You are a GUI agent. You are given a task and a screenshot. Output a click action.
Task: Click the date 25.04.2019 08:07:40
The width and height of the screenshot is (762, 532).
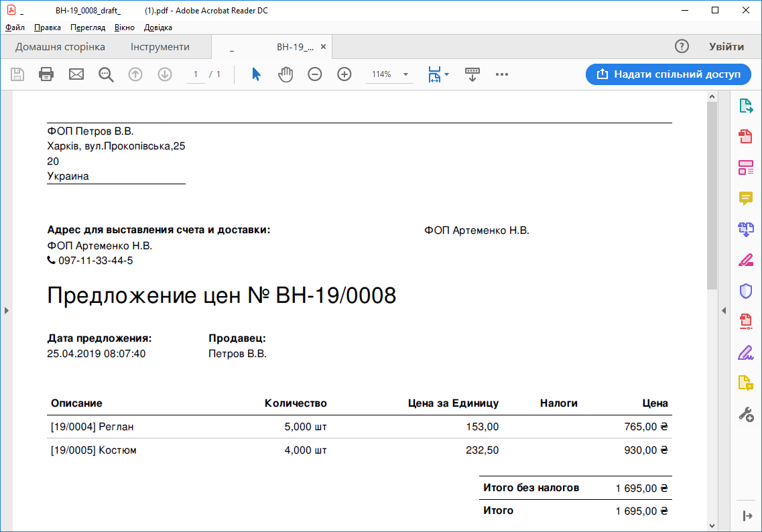pos(97,354)
